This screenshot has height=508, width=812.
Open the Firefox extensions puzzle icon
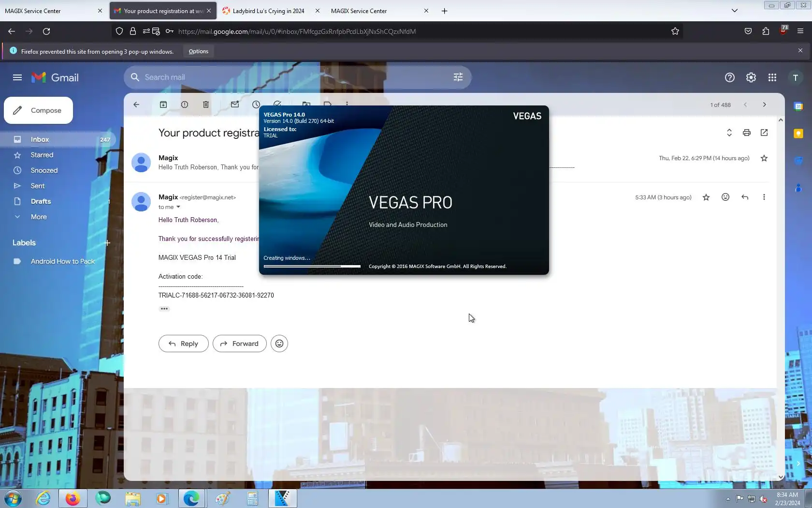point(766,31)
